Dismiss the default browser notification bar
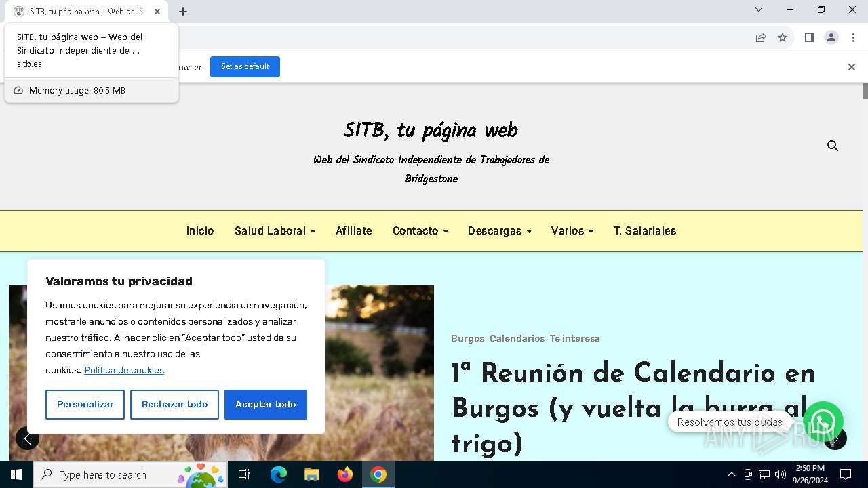 point(852,67)
